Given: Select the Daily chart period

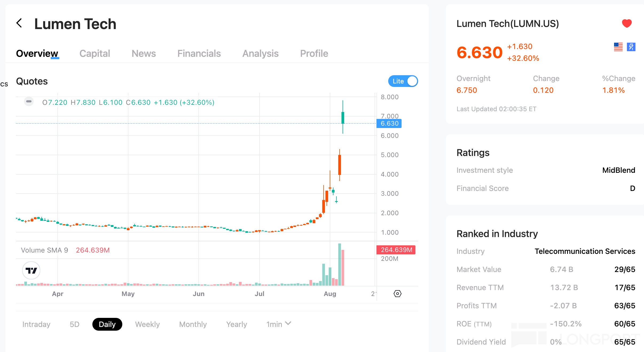Looking at the screenshot, I should click(107, 324).
